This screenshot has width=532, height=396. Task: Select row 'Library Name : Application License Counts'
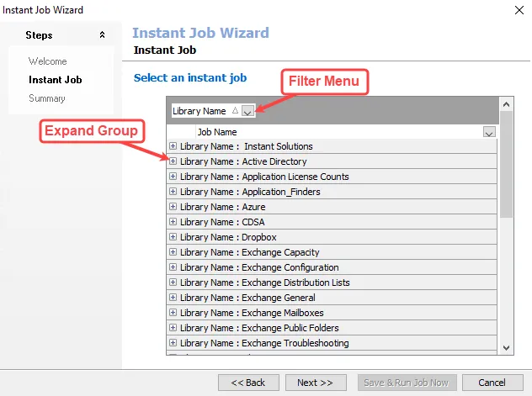pyautogui.click(x=332, y=177)
